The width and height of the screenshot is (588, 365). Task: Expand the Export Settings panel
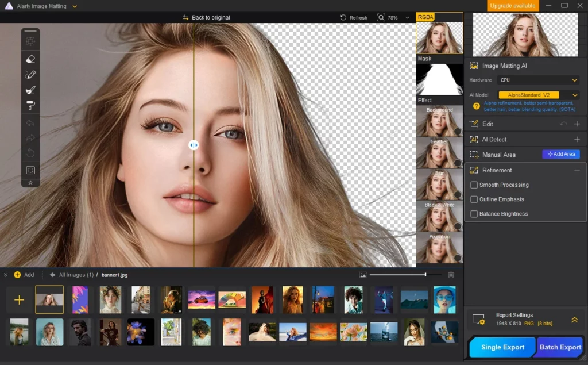[x=574, y=320]
